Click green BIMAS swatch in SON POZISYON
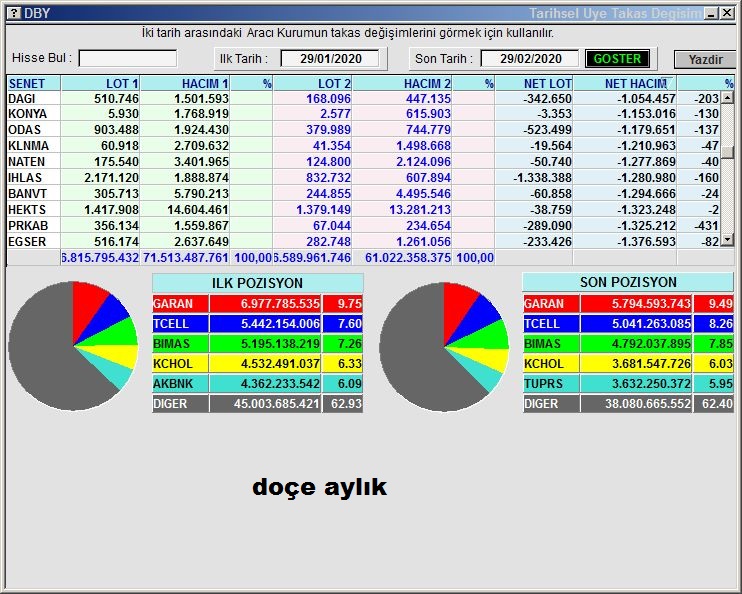The image size is (742, 594). (x=551, y=344)
